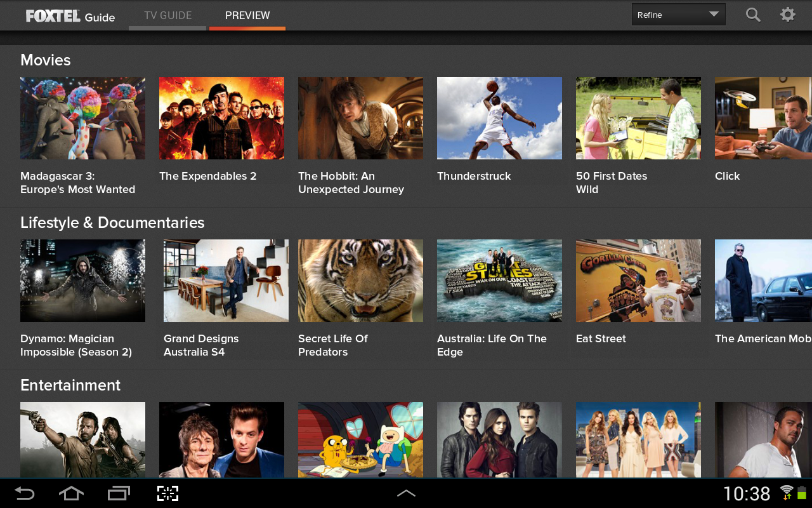Screen dimensions: 812x508
Task: Tap the 'Movies' section heading
Action: [x=46, y=60]
